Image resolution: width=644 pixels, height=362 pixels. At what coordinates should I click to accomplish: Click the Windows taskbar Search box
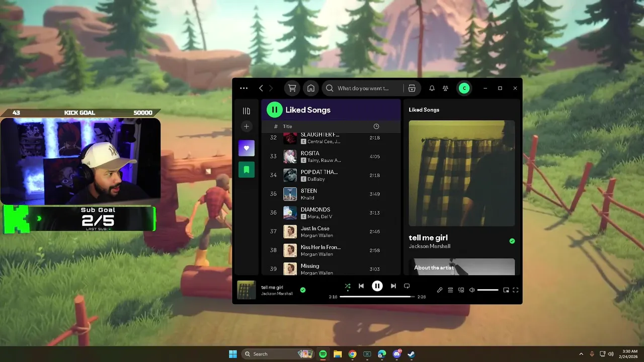click(x=278, y=354)
